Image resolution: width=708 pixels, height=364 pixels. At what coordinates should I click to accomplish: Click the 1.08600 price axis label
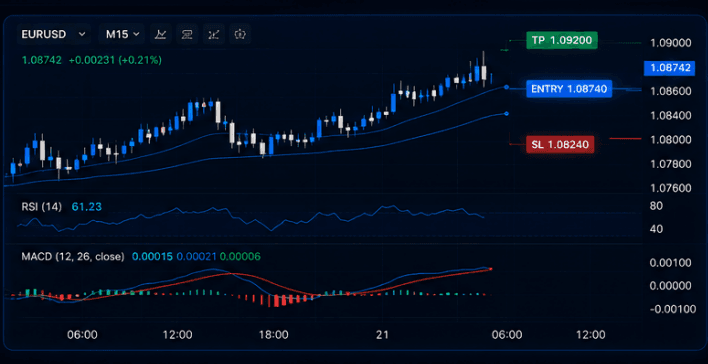[671, 91]
